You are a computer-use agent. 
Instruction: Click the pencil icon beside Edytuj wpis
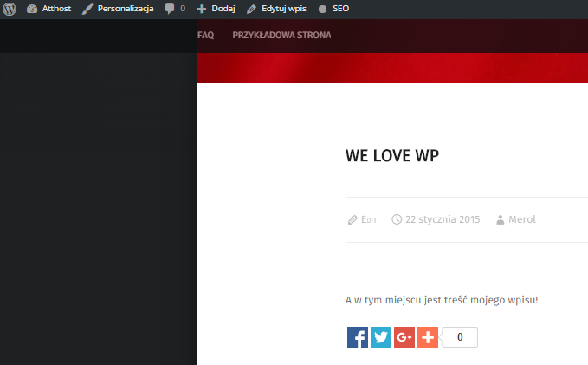(251, 9)
